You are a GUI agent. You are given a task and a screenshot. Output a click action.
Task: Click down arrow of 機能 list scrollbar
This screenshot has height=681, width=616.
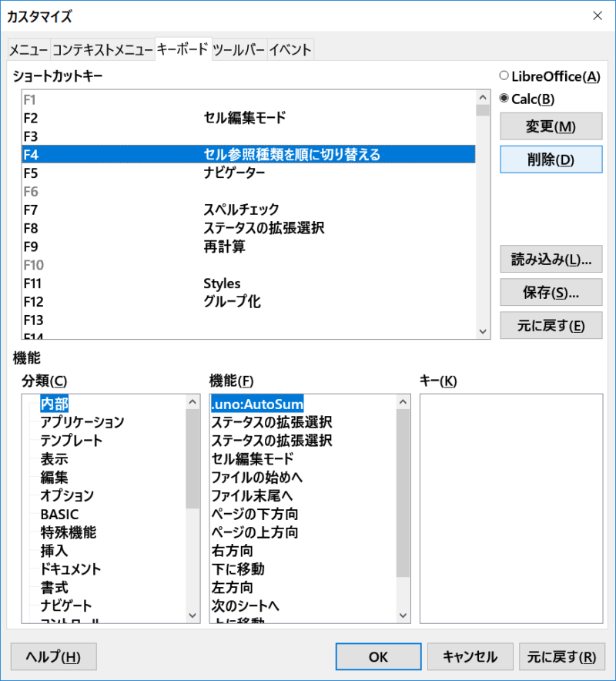point(403,615)
